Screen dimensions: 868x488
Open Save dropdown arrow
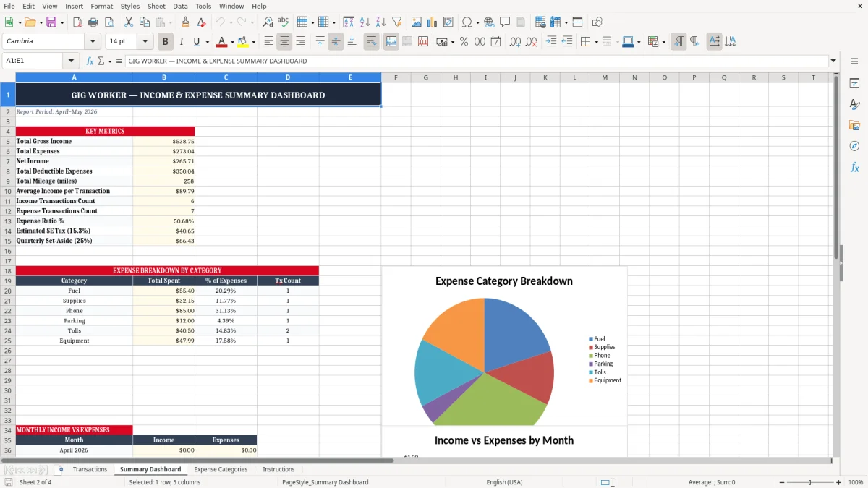point(61,22)
